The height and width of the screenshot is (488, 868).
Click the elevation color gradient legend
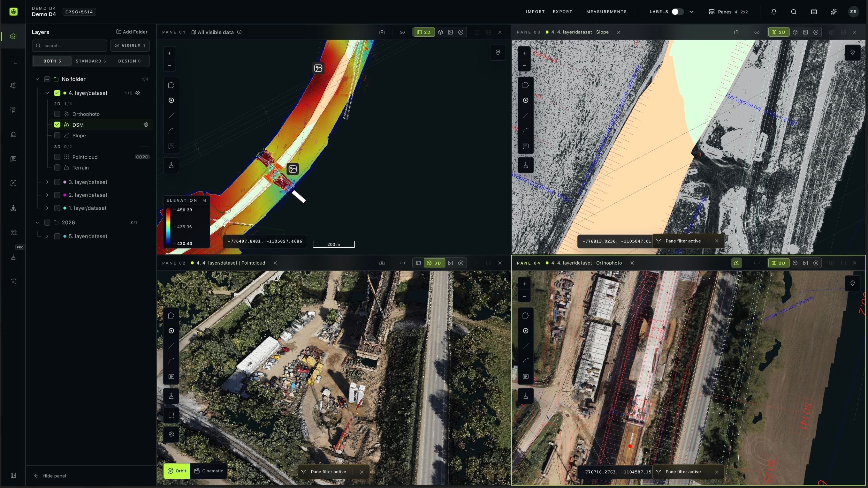coord(168,227)
